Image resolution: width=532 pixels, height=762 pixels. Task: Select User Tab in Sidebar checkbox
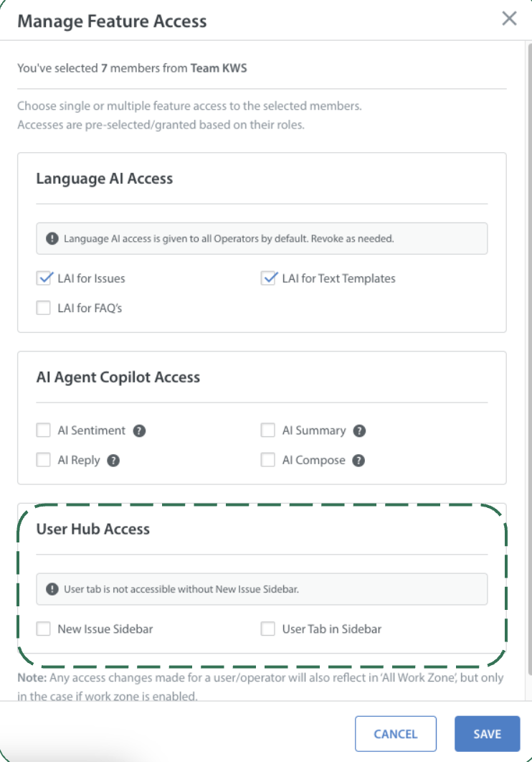pos(268,629)
